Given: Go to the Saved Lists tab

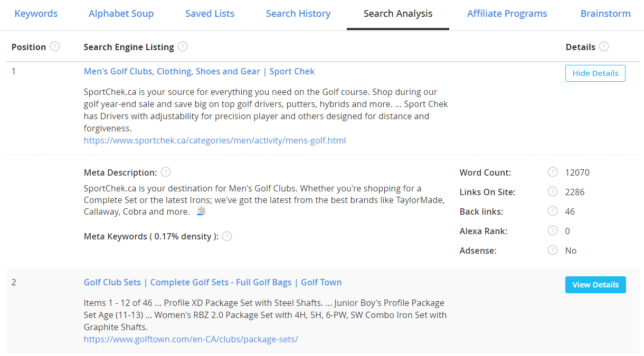Looking at the screenshot, I should pos(210,14).
